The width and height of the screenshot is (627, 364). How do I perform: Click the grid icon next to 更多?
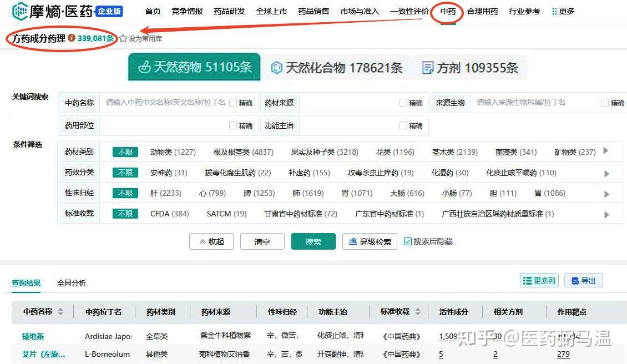pos(553,11)
